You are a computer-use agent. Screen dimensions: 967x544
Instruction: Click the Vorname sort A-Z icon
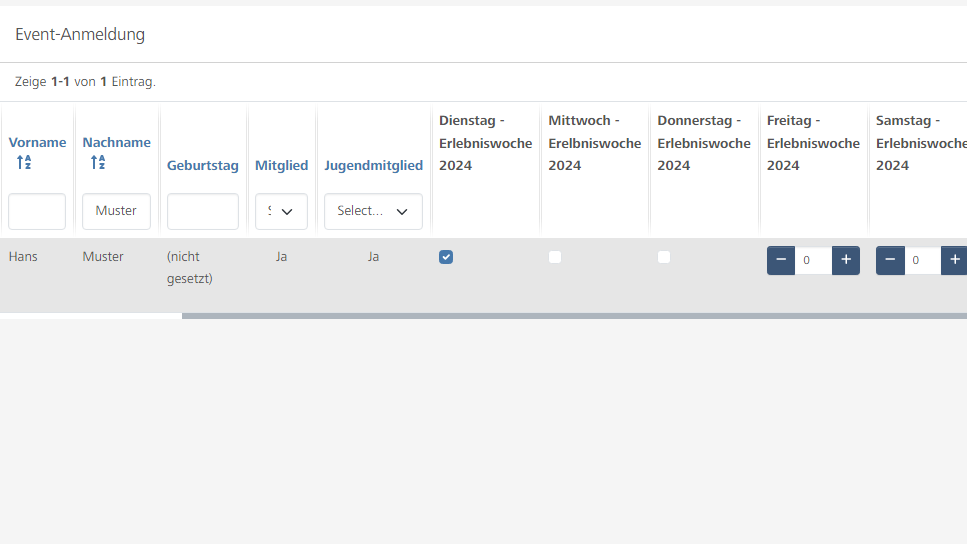(24, 162)
